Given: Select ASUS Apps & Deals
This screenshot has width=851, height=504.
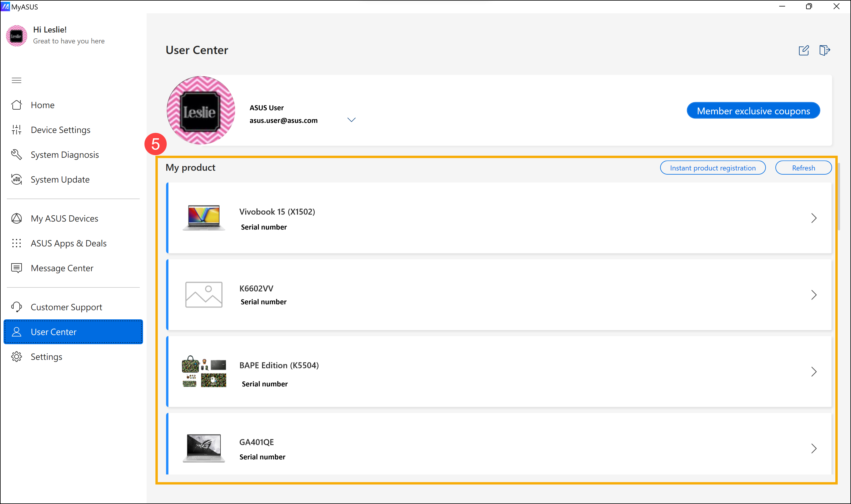Looking at the screenshot, I should point(73,243).
